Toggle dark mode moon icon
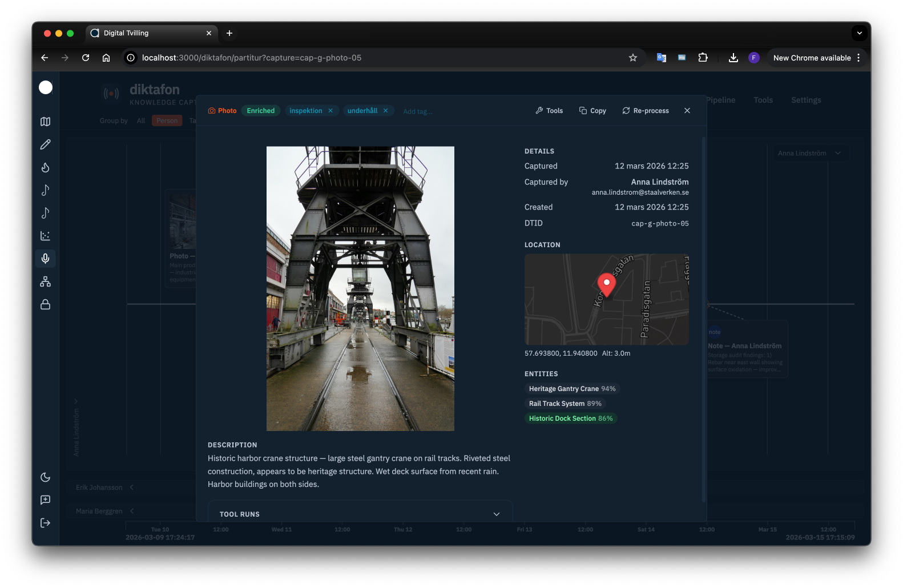903x588 pixels. coord(46,477)
